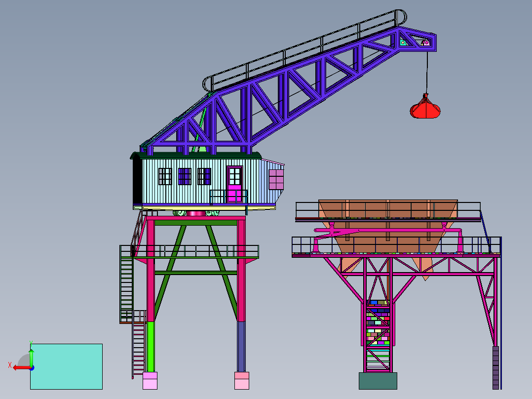
Task: Click the red X axis arrow
Action: click(21, 368)
